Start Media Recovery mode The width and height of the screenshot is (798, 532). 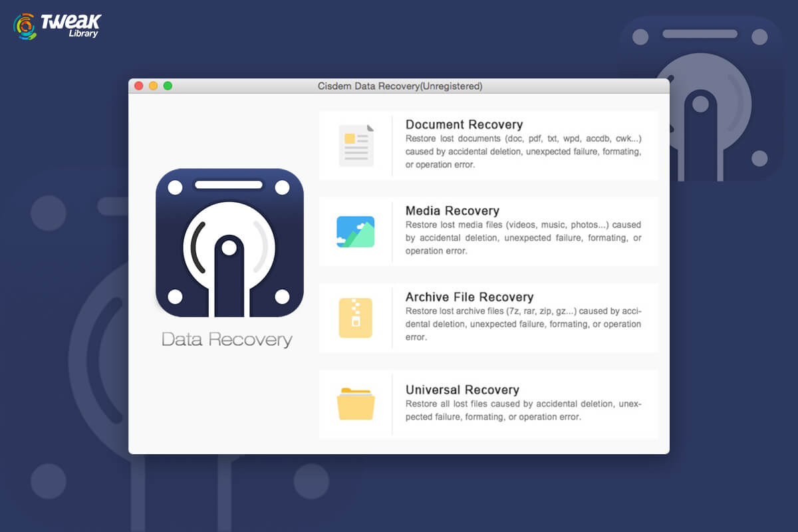[489, 231]
